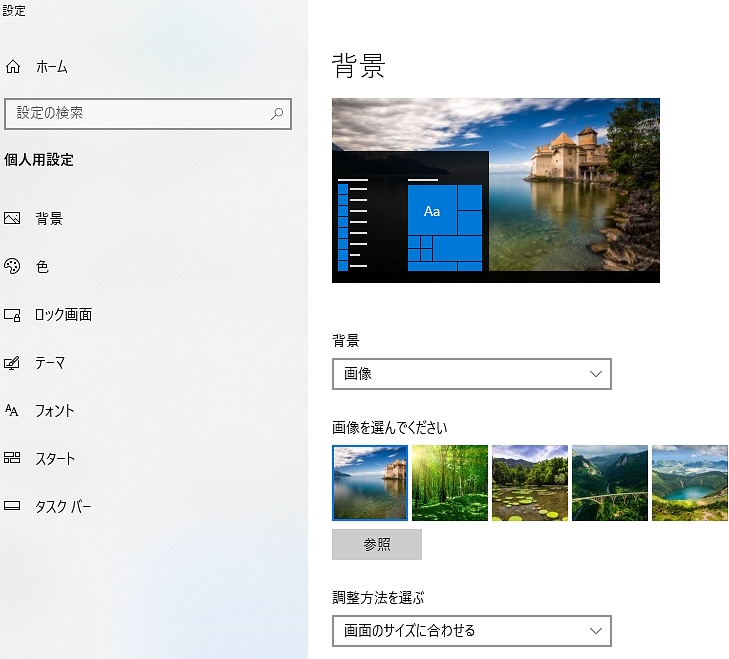
Task: Click the theme brush icon beside テーマ
Action: [x=12, y=363]
